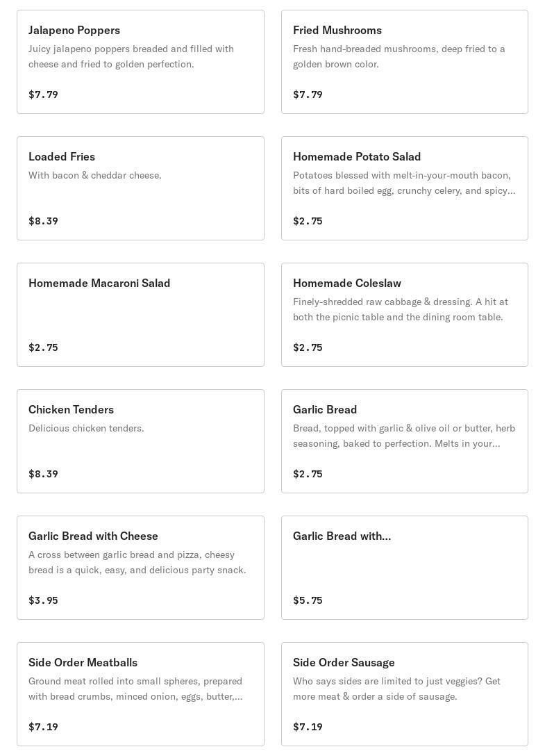The image size is (545, 756).
Task: Click the Side Order Meatballs $7.19 price
Action: point(43,727)
